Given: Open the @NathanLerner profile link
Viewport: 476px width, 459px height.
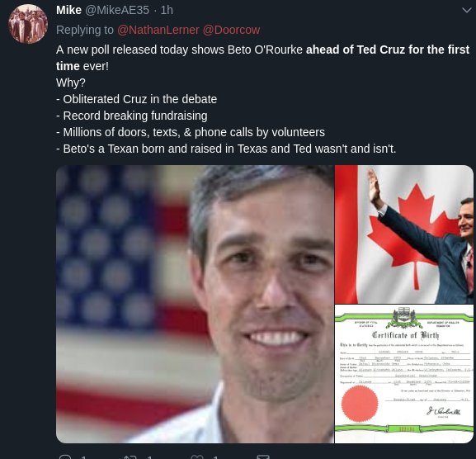Looking at the screenshot, I should point(158,30).
